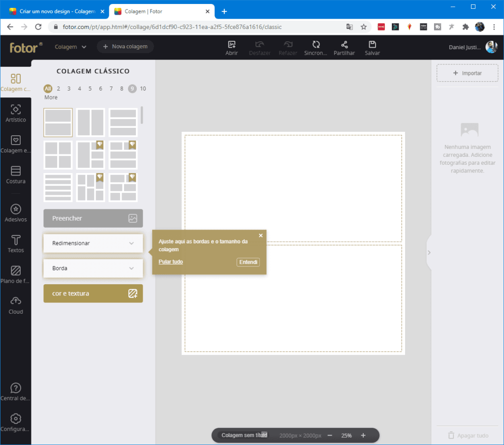Open the Costura stitching tool

(x=16, y=171)
